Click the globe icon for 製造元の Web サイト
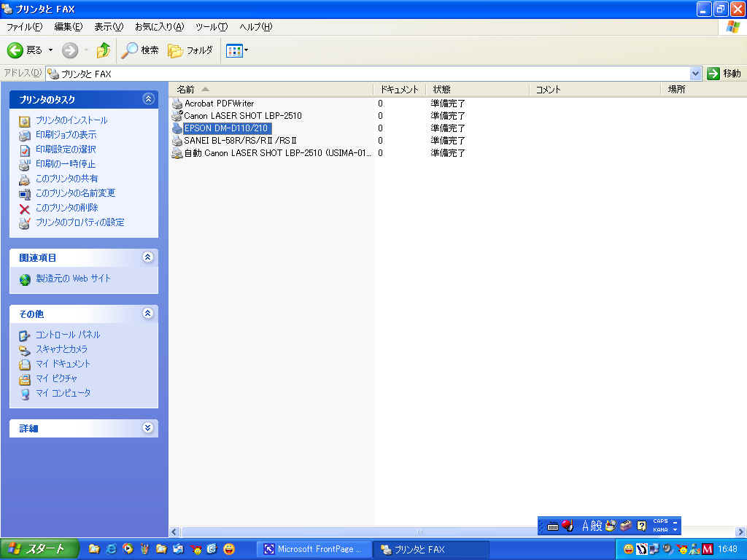The height and width of the screenshot is (560, 747). coord(26,279)
